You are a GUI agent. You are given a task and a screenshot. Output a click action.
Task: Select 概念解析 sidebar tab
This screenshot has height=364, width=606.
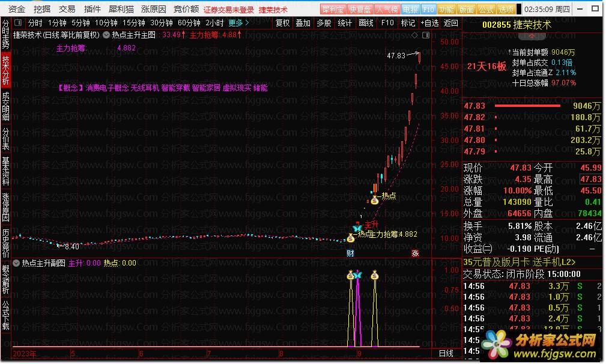[x=6, y=280]
